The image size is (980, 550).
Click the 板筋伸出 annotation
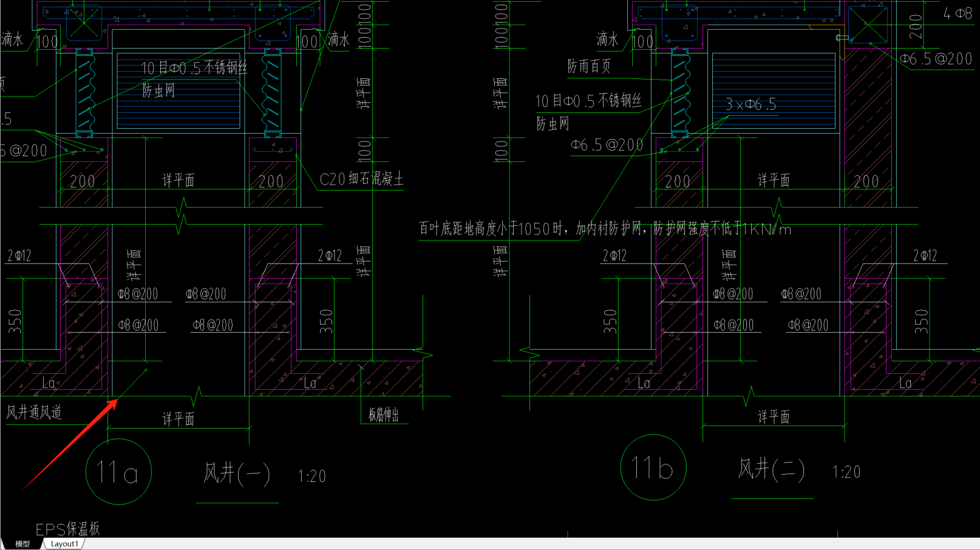384,415
